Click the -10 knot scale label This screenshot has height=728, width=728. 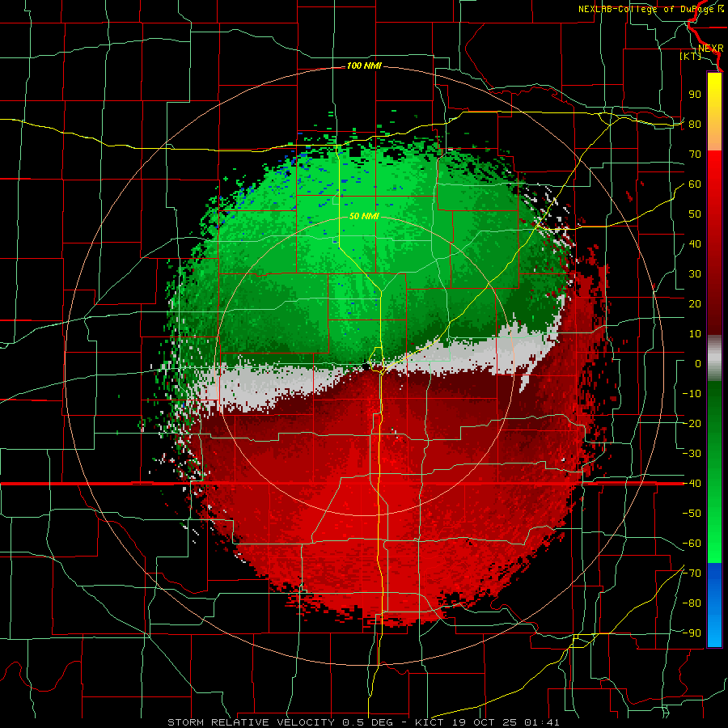tap(692, 394)
